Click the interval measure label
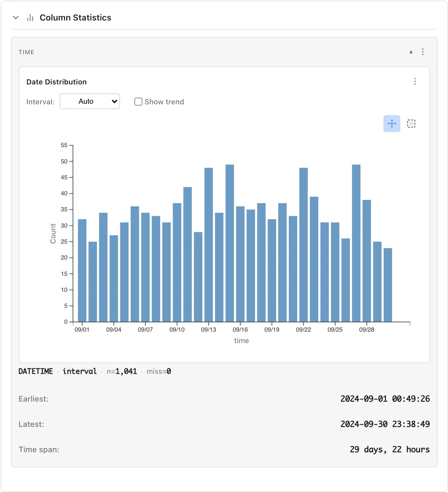Screen dimensions: 448x492 tap(80, 371)
